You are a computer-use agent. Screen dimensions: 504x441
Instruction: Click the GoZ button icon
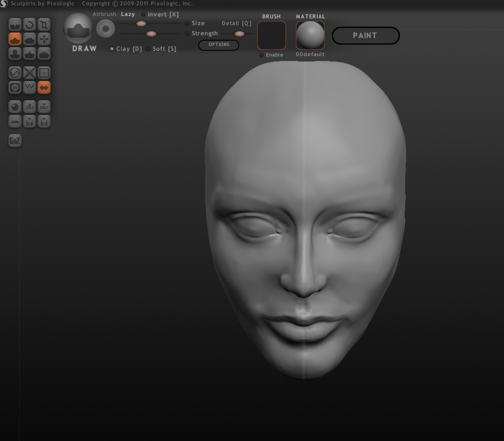tap(15, 141)
